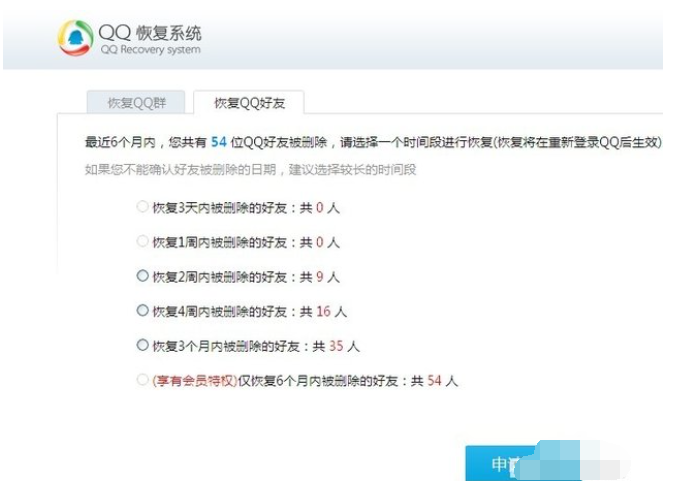Click the 共 16 人 count text
Image resolution: width=679 pixels, height=481 pixels.
pos(323,311)
